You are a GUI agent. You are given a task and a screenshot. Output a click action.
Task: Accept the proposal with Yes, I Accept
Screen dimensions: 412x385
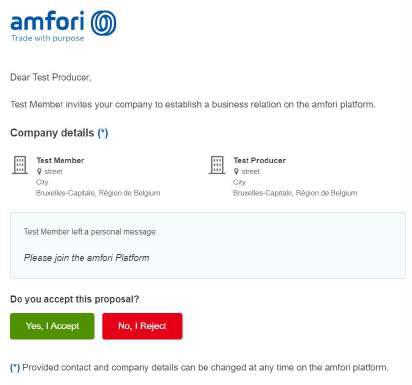click(x=52, y=326)
